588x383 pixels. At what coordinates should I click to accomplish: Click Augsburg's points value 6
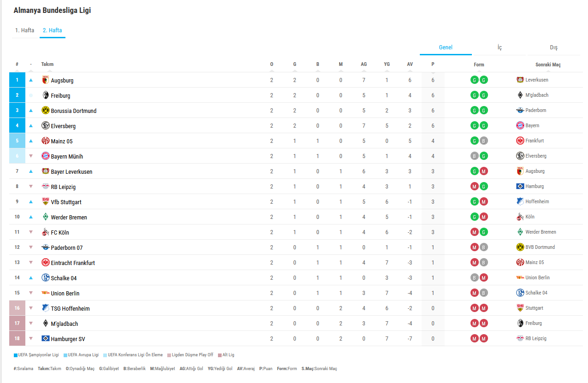(433, 80)
